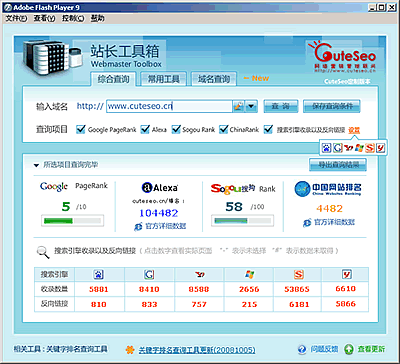The width and height of the screenshot is (400, 364).
Task: Open the domain history dropdown arrow
Action: tap(251, 106)
